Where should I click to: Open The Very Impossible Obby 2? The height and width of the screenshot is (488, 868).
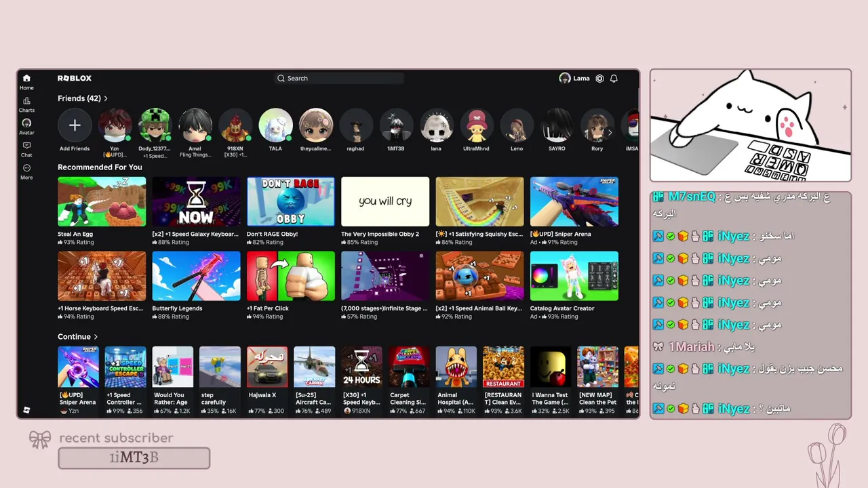(x=385, y=201)
